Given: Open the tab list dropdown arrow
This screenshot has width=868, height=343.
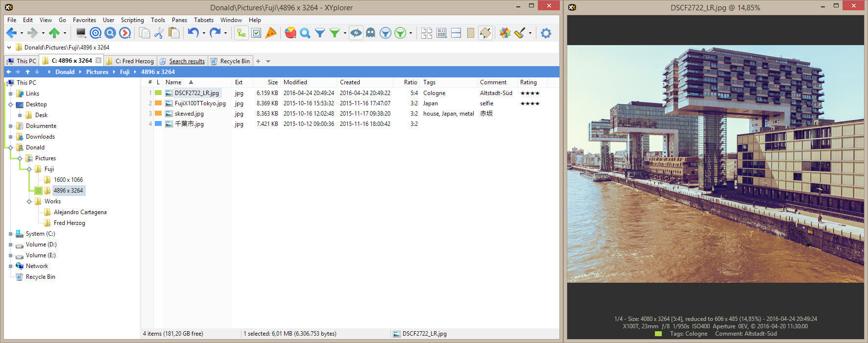Looking at the screenshot, I should pos(268,61).
